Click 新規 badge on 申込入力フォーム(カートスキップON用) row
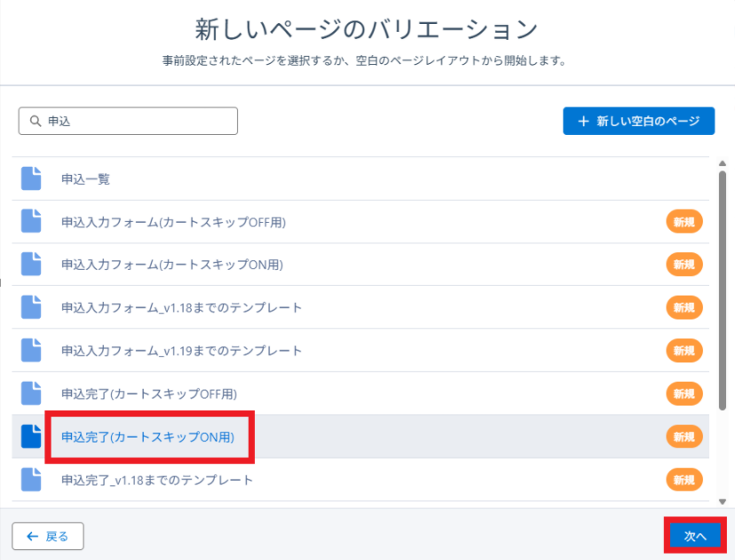Image resolution: width=735 pixels, height=560 pixels. [684, 264]
